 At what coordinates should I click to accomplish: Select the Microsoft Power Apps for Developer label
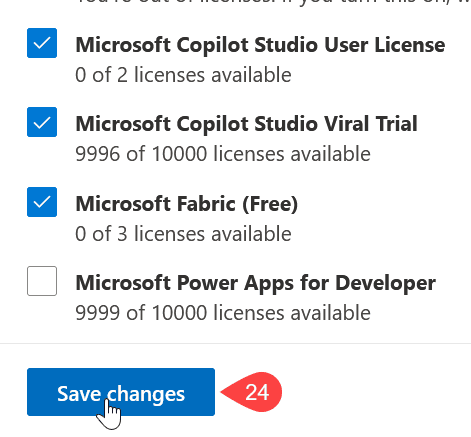click(256, 283)
